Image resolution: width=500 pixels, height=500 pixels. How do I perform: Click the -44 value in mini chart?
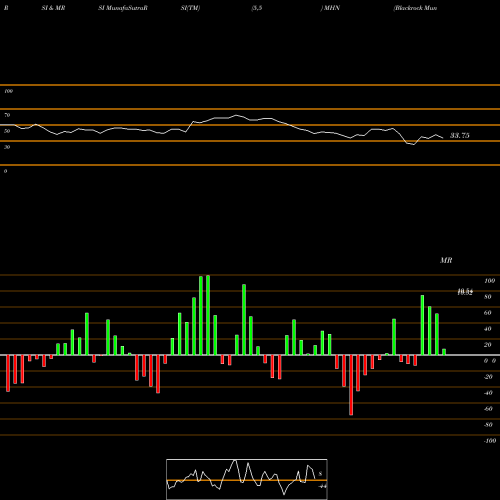click(x=322, y=486)
